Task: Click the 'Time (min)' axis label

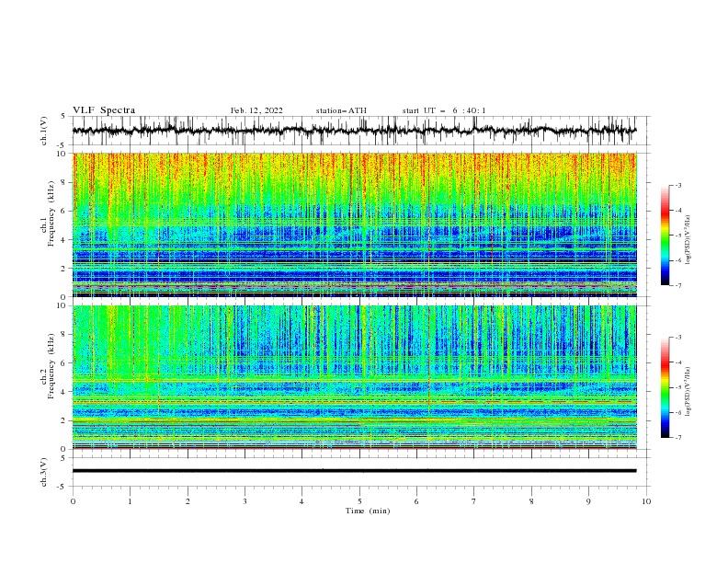Action: (368, 511)
